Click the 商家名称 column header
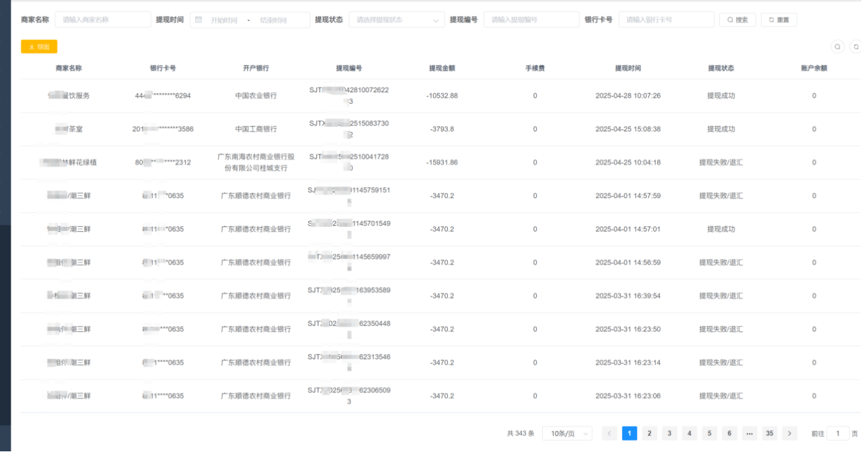The image size is (868, 452). pyautogui.click(x=69, y=68)
